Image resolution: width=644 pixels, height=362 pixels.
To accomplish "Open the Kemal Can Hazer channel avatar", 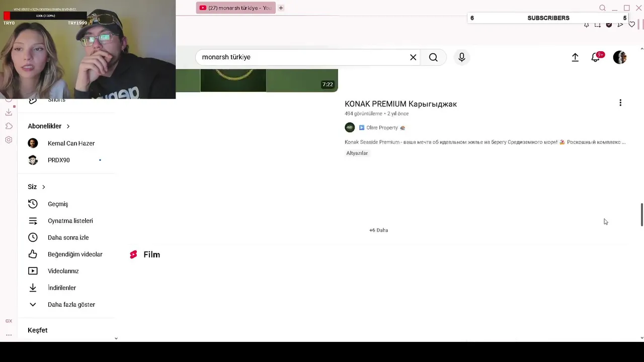I will tap(33, 143).
